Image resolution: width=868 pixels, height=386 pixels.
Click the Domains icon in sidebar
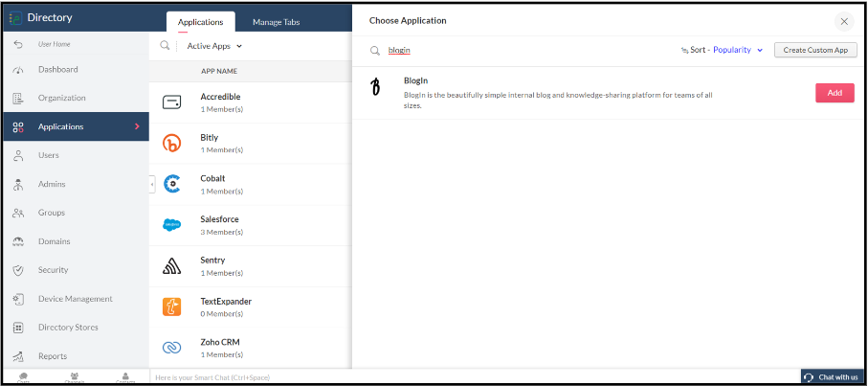tap(18, 241)
